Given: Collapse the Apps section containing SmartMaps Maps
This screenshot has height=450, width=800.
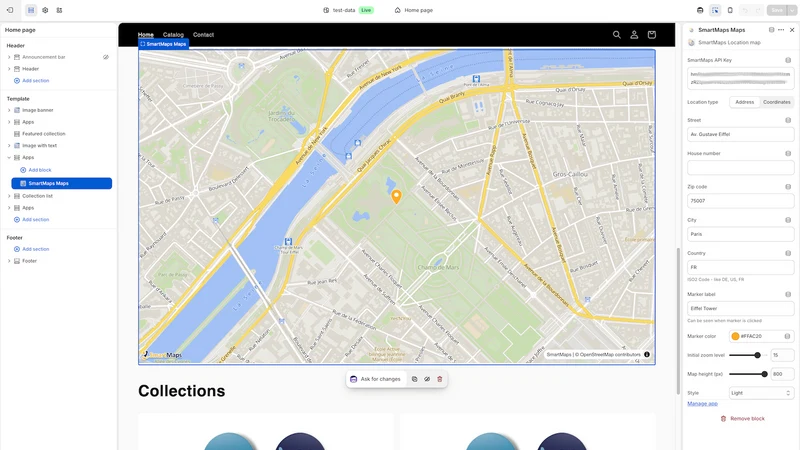Looking at the screenshot, I should click(9, 158).
